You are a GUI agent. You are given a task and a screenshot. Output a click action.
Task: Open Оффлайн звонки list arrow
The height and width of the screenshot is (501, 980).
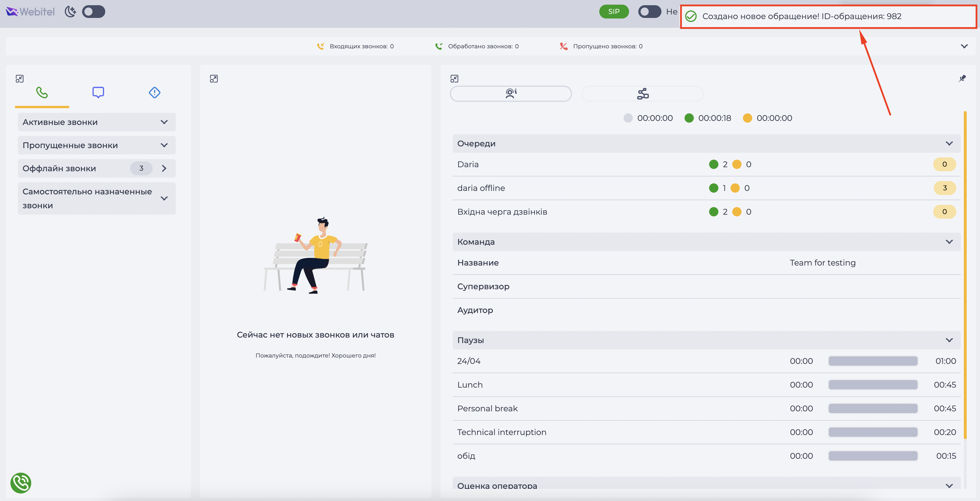pyautogui.click(x=164, y=168)
